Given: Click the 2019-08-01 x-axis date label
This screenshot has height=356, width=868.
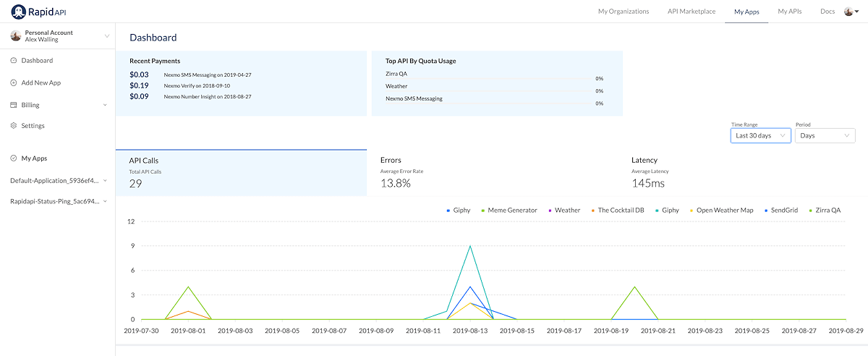Looking at the screenshot, I should point(189,331).
